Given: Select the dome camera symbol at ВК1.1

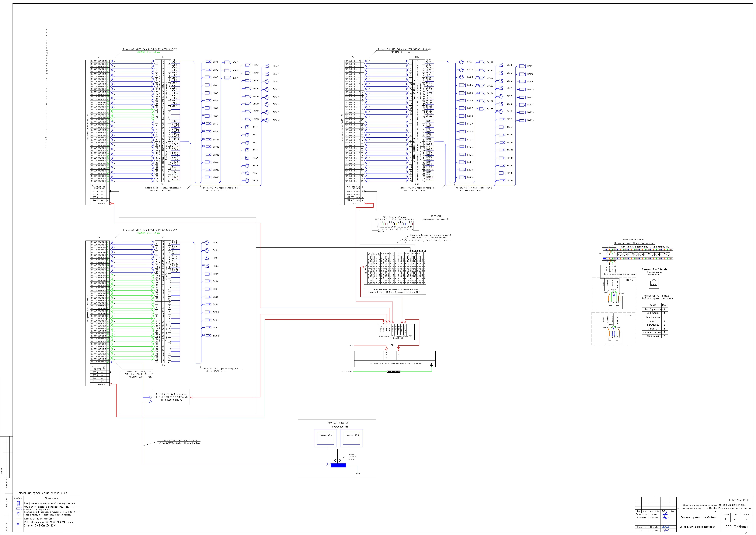Looking at the screenshot, I should [x=501, y=65].
